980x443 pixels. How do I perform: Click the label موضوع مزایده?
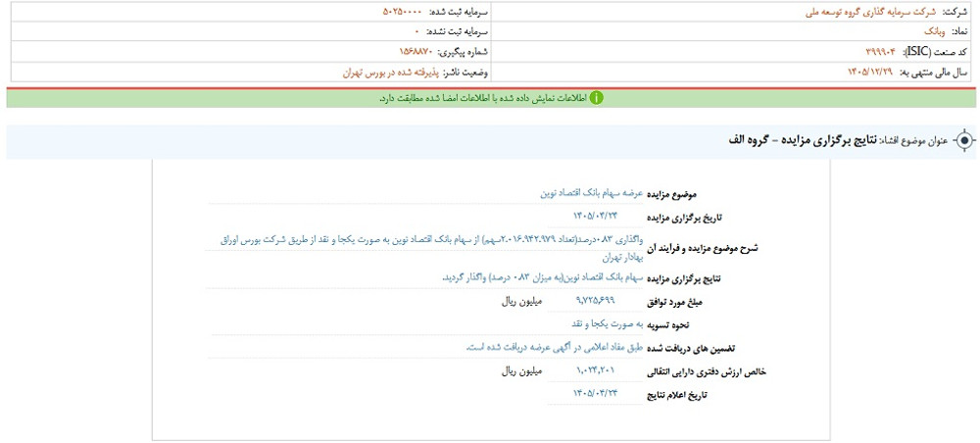[670, 195]
